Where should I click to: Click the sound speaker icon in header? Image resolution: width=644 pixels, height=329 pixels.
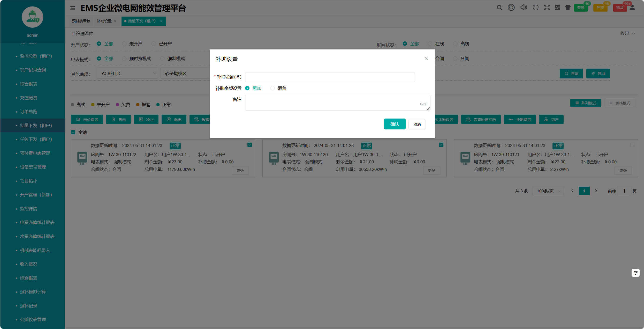(x=524, y=8)
